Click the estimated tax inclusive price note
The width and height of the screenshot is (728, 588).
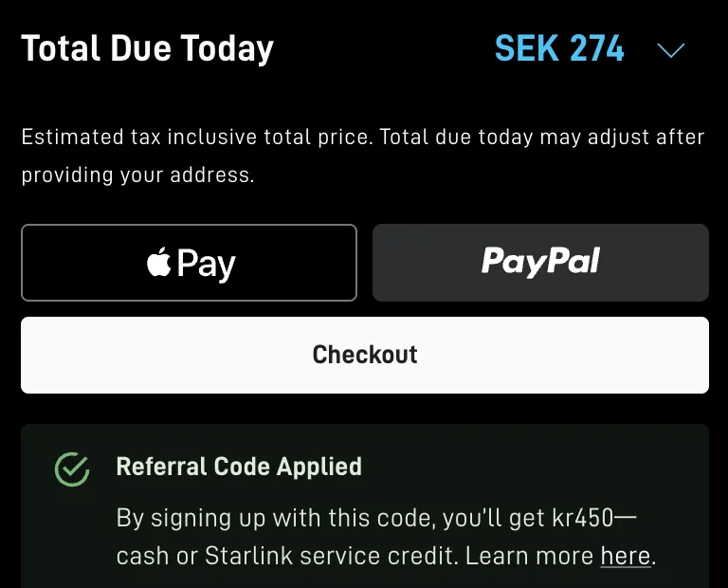click(363, 156)
